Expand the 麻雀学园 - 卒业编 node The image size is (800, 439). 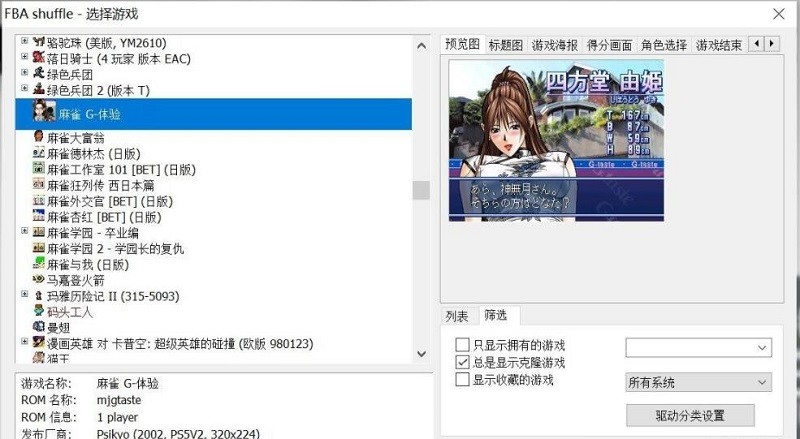(24, 231)
